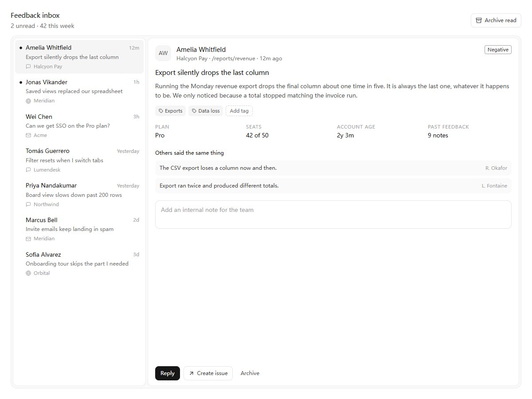Select Wei Chen's SSO question
The image size is (532, 399).
[79, 125]
